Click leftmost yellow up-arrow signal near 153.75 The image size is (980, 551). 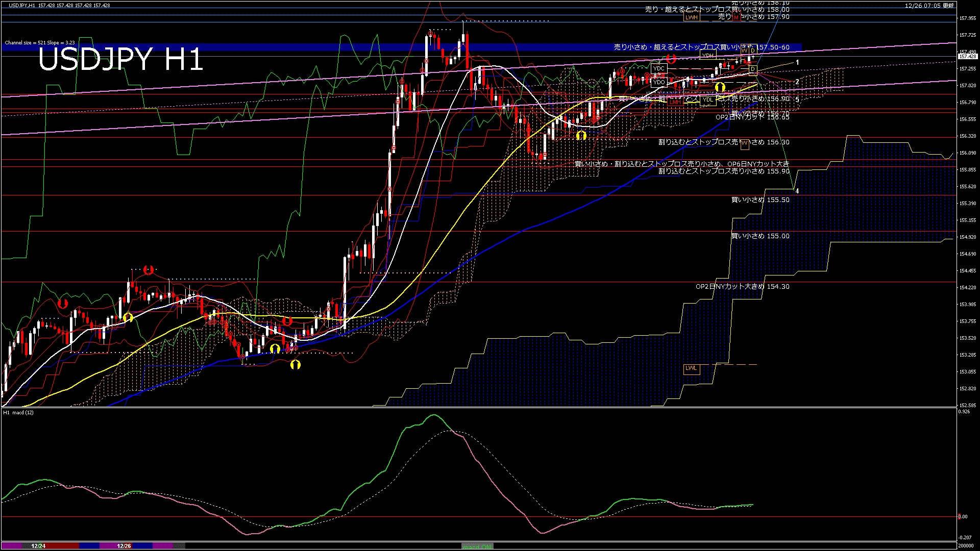(128, 317)
